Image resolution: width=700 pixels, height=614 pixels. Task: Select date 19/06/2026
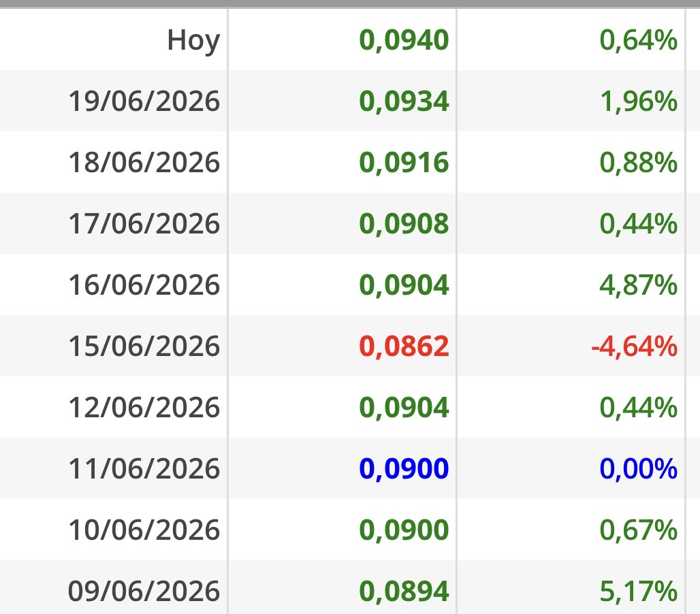[x=144, y=101]
